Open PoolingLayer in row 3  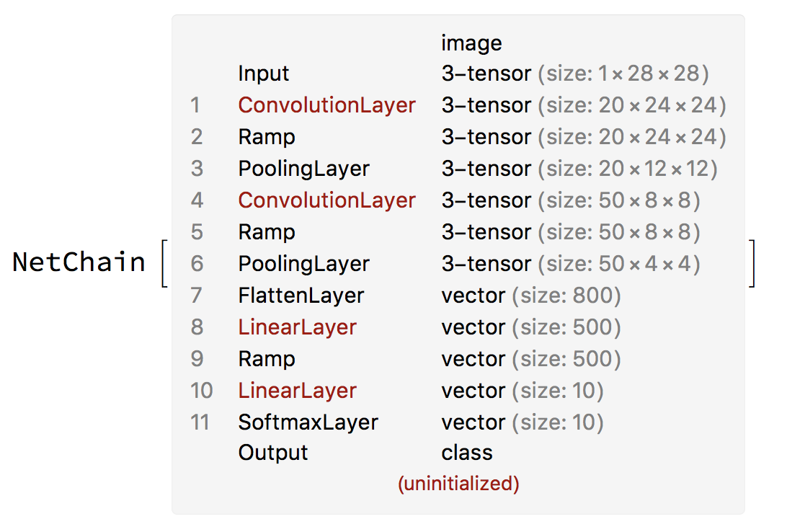[303, 169]
